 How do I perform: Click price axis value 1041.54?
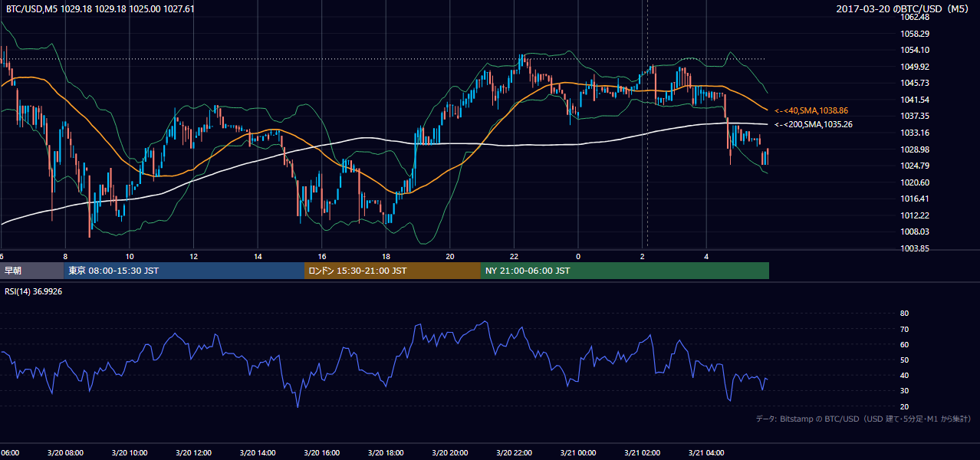click(916, 100)
